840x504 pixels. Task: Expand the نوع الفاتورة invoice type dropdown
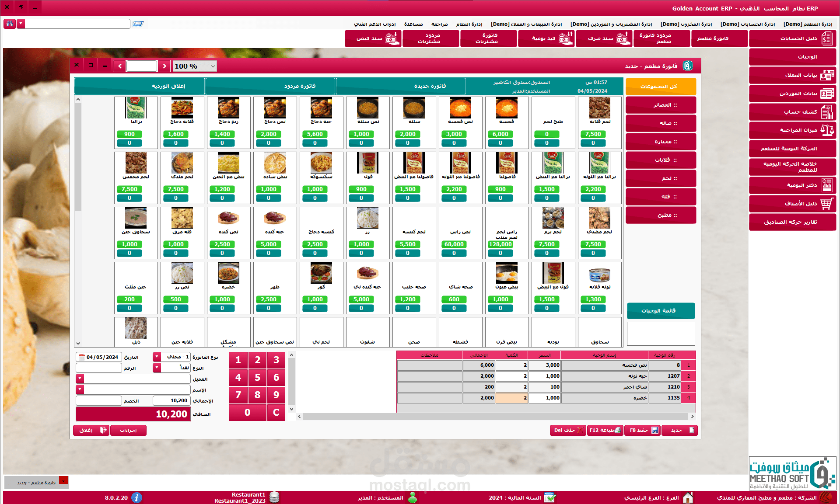point(157,357)
